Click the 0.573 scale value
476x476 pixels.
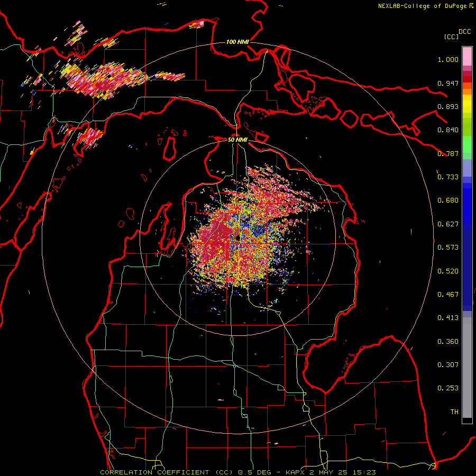coord(448,248)
